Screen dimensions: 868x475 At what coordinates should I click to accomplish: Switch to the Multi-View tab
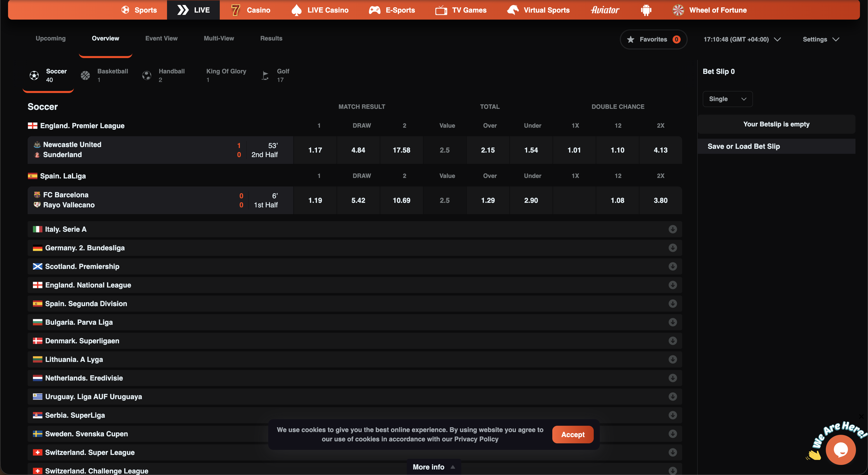click(219, 38)
